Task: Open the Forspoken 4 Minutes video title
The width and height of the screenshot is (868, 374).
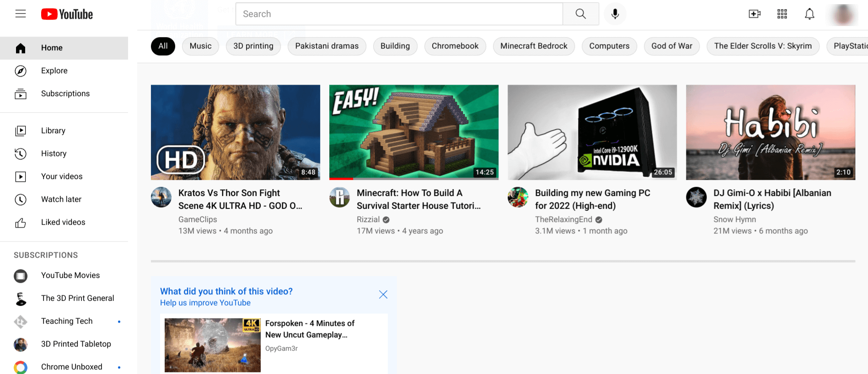Action: click(310, 329)
